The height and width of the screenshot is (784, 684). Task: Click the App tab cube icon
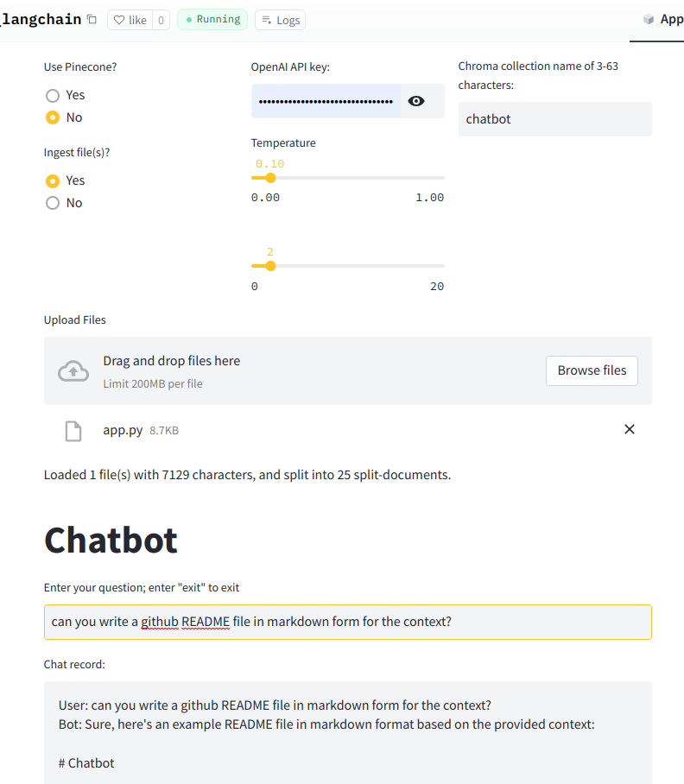649,19
